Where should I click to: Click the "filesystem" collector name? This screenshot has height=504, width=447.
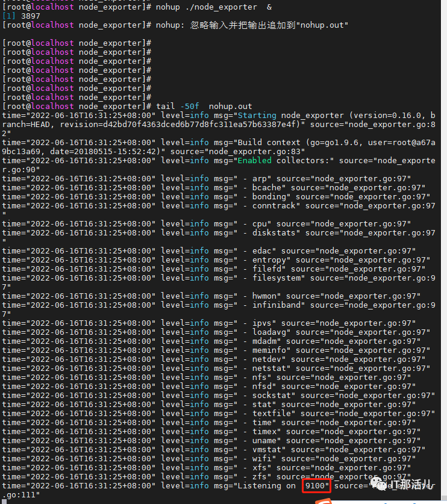tap(277, 278)
